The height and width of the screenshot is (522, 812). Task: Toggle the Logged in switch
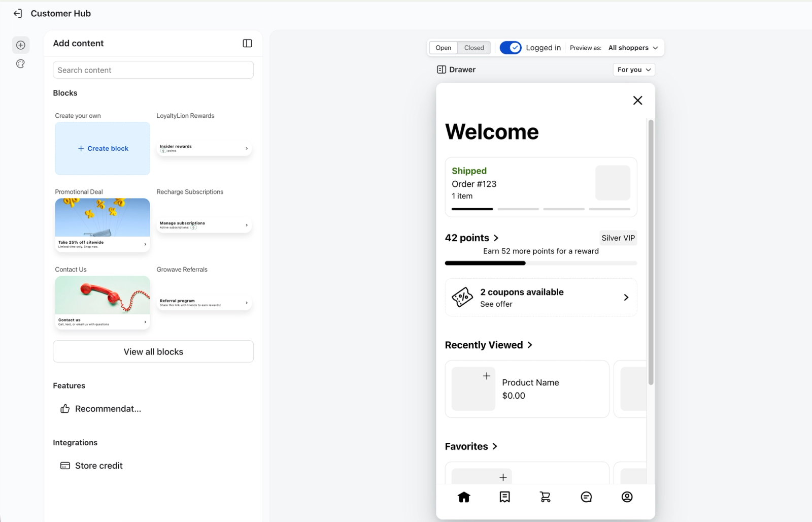[x=510, y=48]
